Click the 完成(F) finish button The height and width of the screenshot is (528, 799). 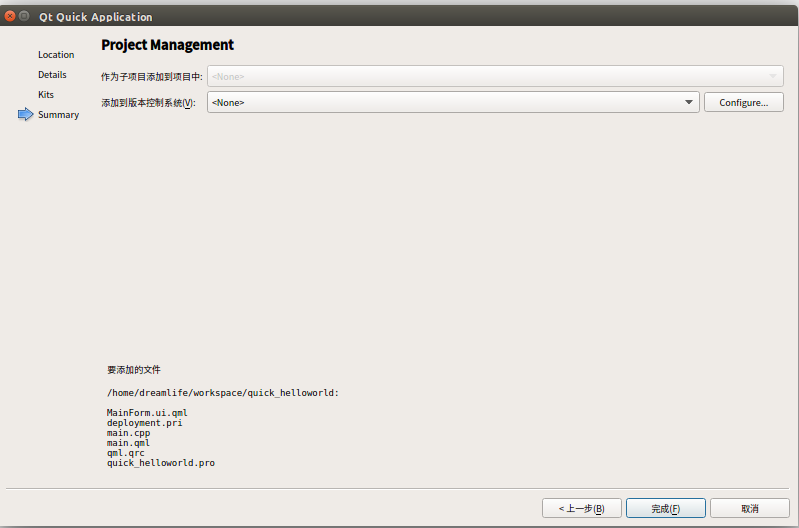point(665,508)
